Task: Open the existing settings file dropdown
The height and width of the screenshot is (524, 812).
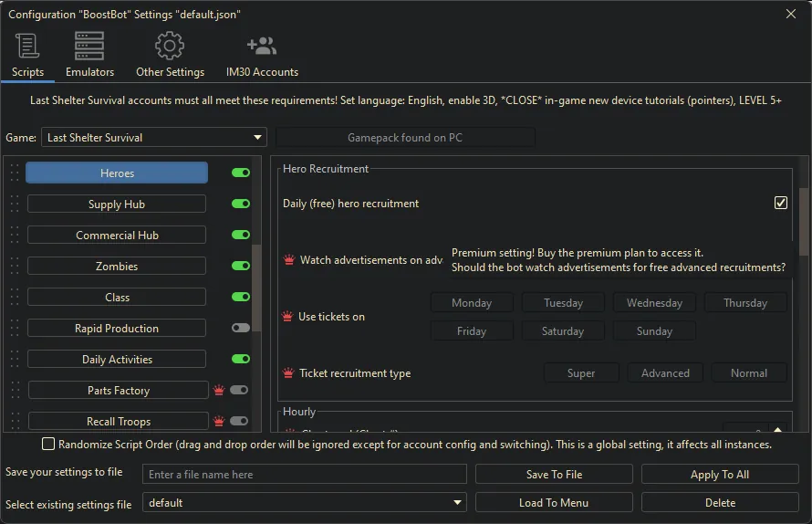Action: (x=305, y=502)
